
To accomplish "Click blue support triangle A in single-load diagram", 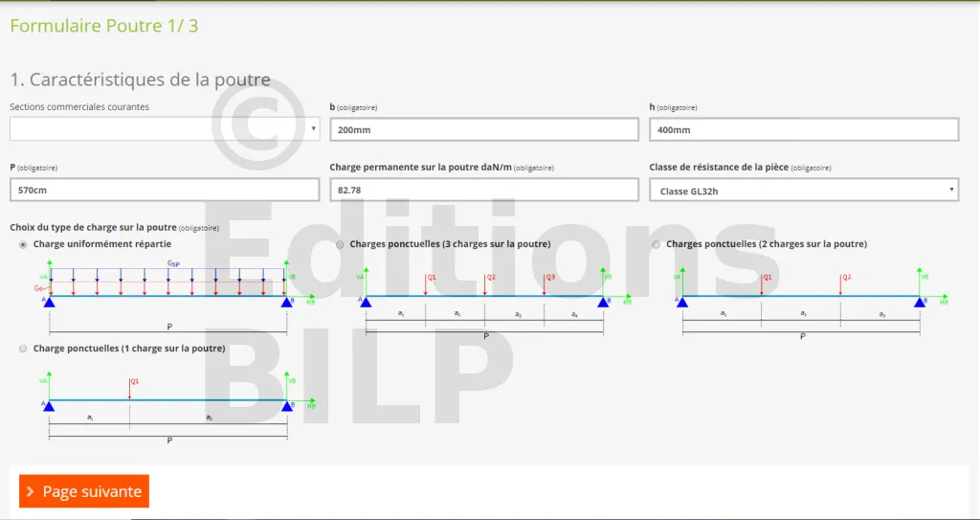I will coord(49,406).
